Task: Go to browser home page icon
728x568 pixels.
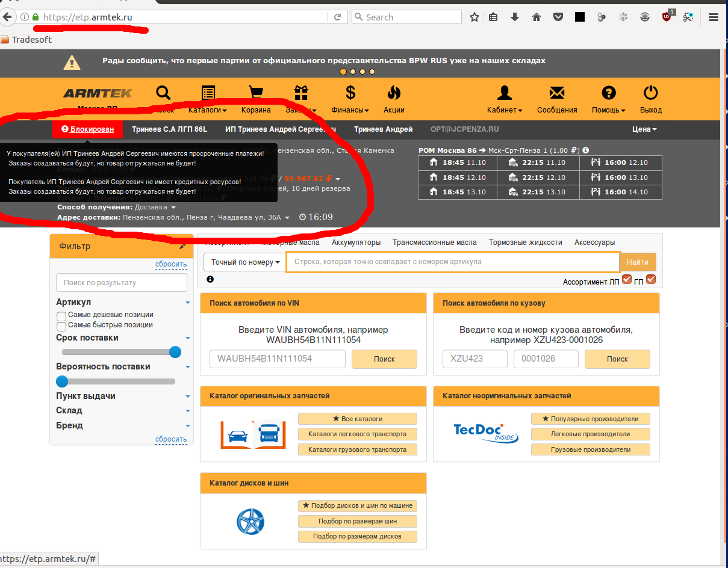Action: coord(537,17)
